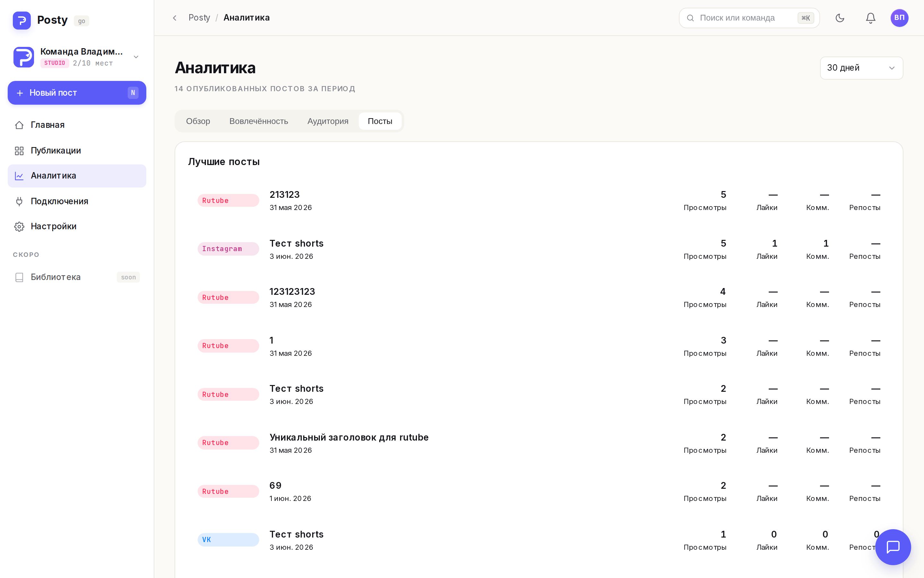Go back using the left chevron in header
This screenshot has height=578, width=924.
click(x=175, y=18)
